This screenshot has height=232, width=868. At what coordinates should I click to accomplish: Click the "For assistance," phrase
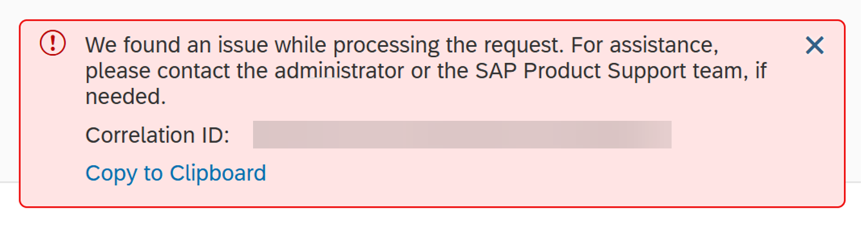(x=645, y=46)
